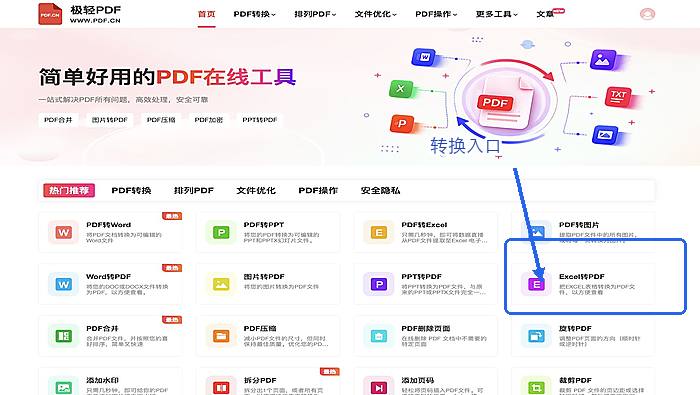This screenshot has width=700, height=395.
Task: Click the 添加页码 magenta icon
Action: 379,387
